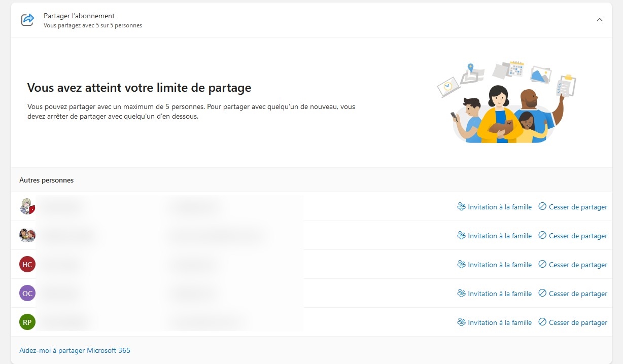This screenshot has width=623, height=364.
Task: Open Invitation à la famille for the OC person
Action: [499, 293]
